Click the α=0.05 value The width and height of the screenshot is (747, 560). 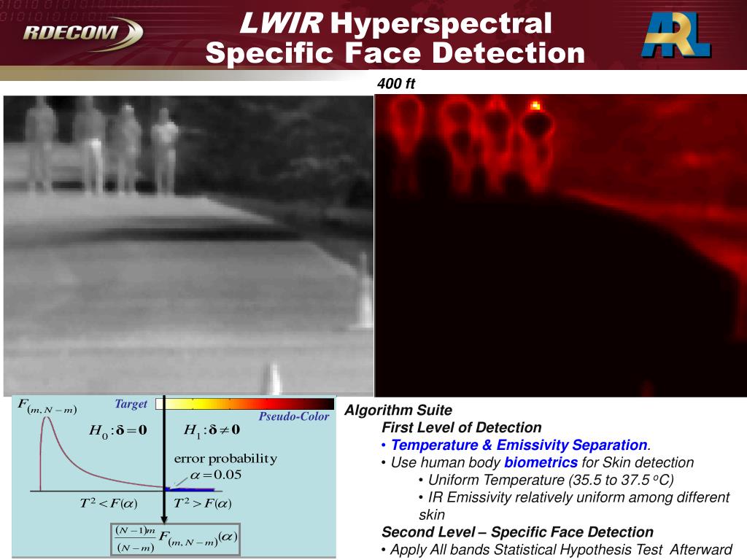point(216,475)
